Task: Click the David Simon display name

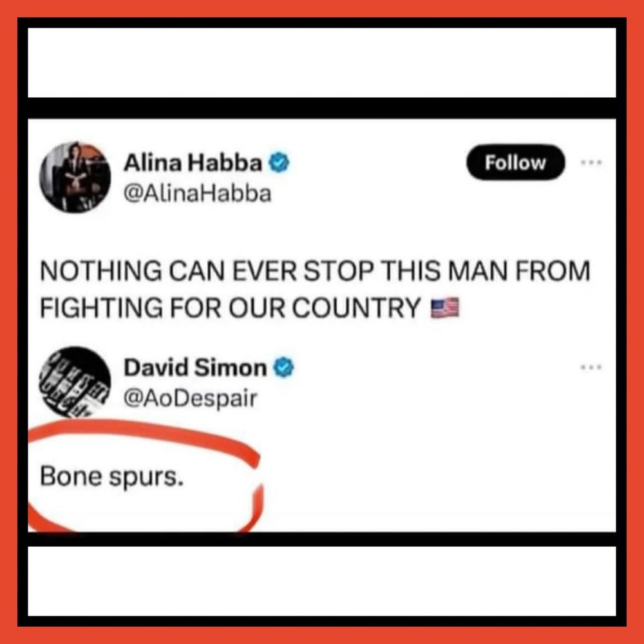Action: point(195,367)
